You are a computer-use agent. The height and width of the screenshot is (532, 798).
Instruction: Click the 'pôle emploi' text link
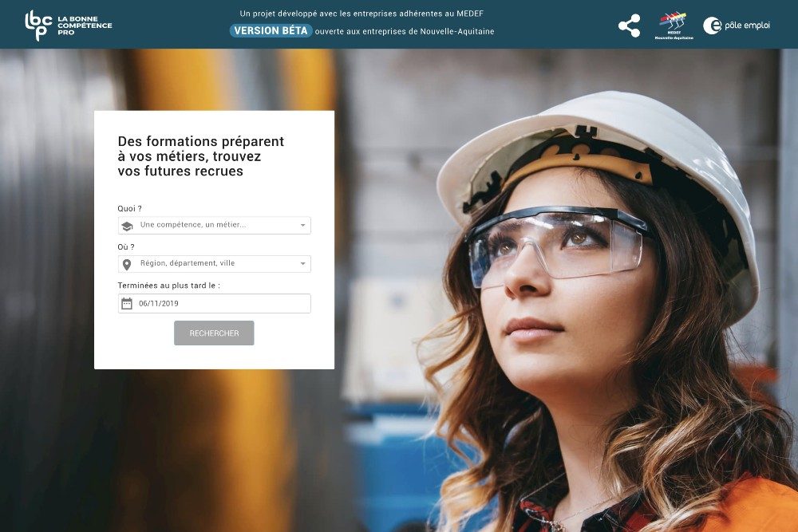click(x=747, y=26)
